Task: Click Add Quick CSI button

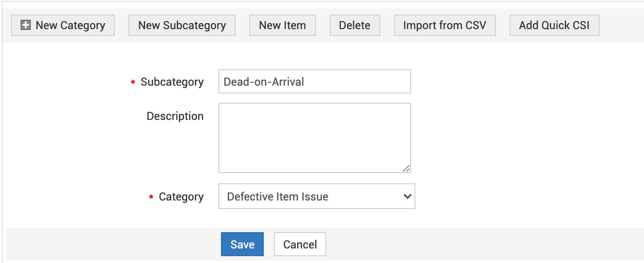Action: coord(554,25)
